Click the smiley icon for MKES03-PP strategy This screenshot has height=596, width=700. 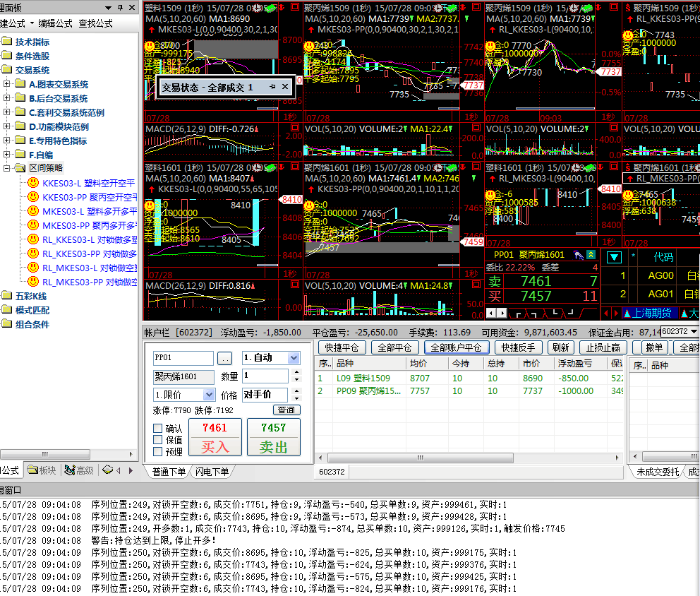coord(32,225)
